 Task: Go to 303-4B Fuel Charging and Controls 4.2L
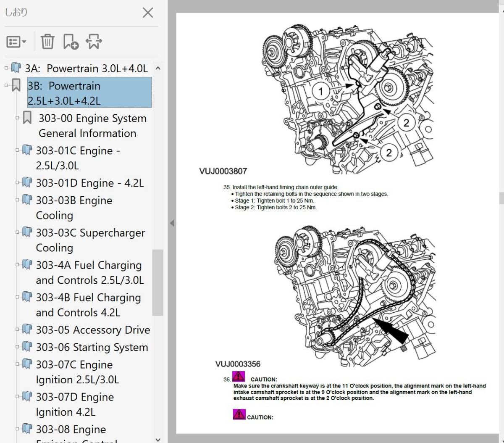[88, 305]
